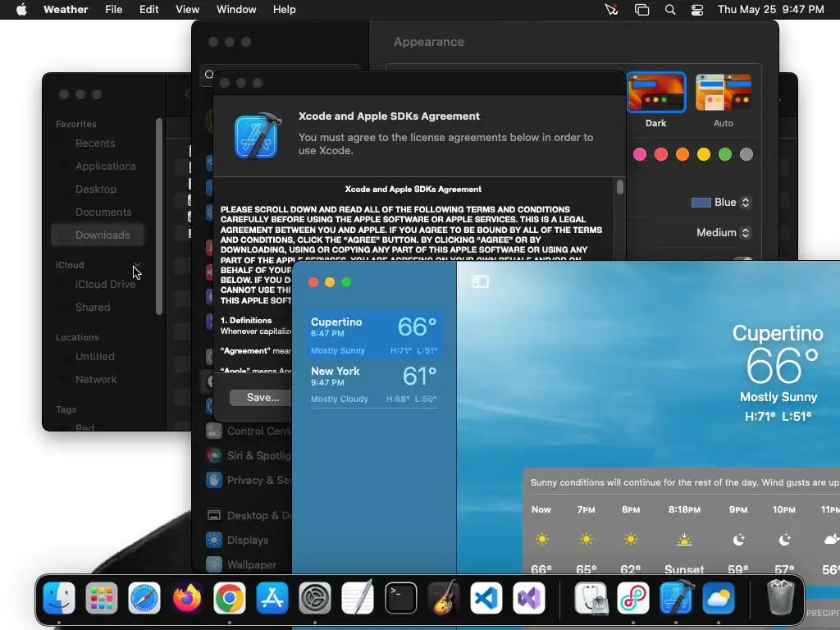The height and width of the screenshot is (630, 840).
Task: Pick the red accent color
Action: coord(661,154)
